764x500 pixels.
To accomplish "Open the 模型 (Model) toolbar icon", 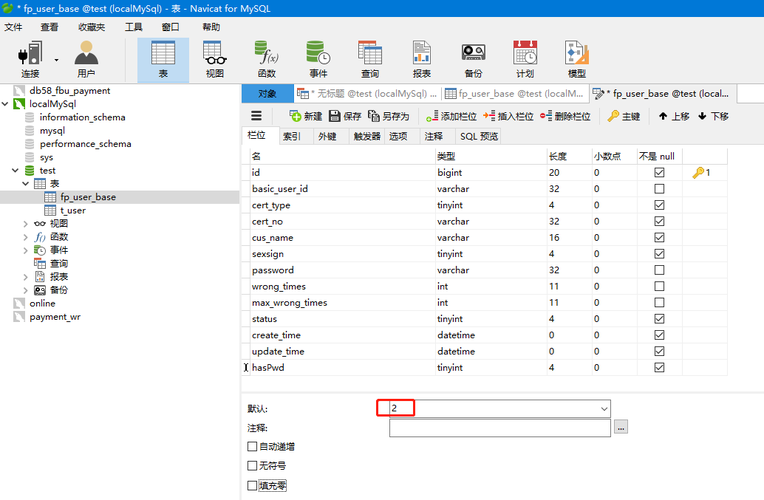I will (577, 60).
